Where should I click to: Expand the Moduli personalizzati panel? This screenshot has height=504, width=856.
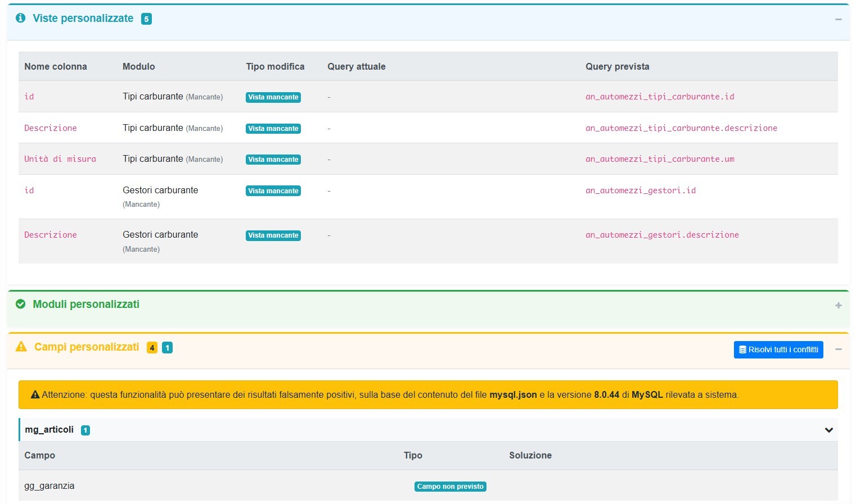[838, 306]
